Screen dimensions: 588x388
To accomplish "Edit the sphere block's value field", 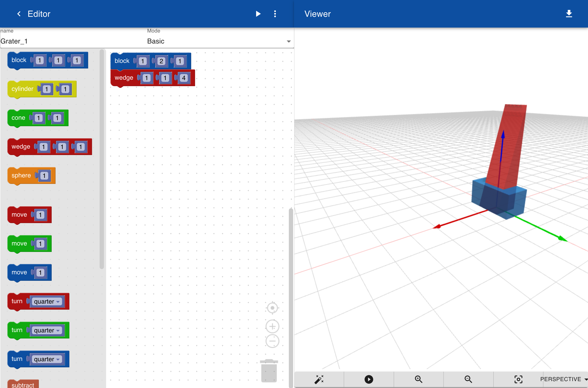I will [44, 176].
